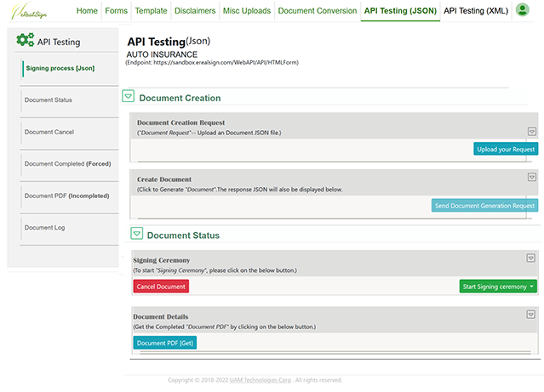Click the Upload your Request button

point(506,149)
